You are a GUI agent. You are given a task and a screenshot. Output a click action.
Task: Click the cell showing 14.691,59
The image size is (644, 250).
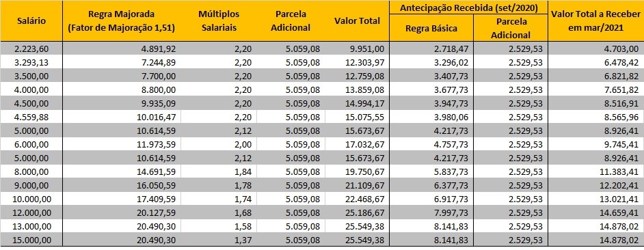click(122, 171)
